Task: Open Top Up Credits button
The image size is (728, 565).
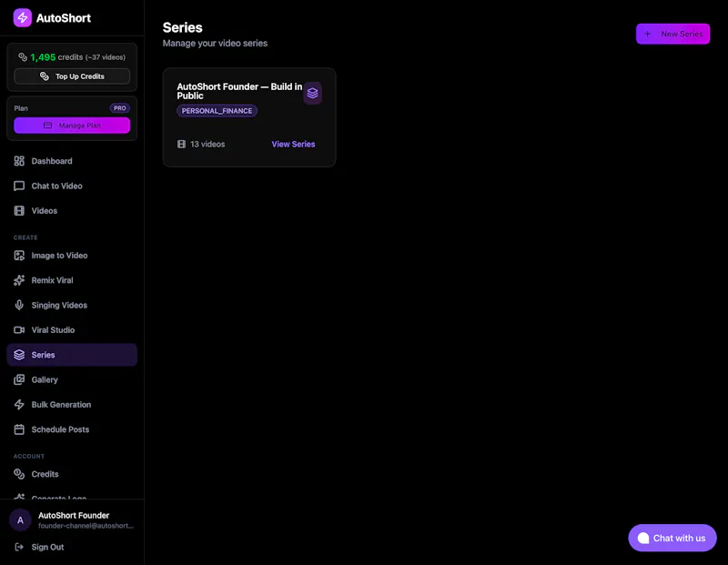Action: [x=72, y=76]
